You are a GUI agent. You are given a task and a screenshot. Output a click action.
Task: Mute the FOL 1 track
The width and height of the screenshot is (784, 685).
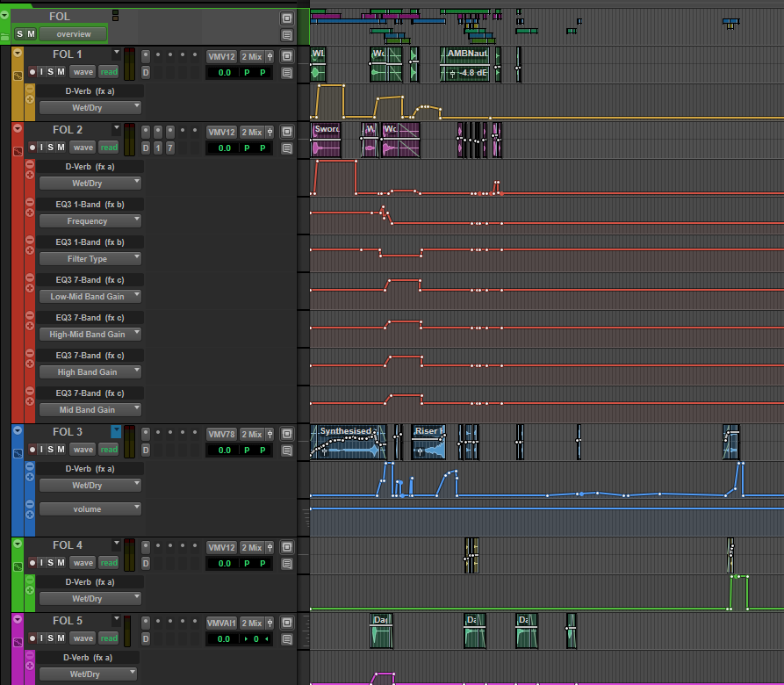(x=61, y=72)
